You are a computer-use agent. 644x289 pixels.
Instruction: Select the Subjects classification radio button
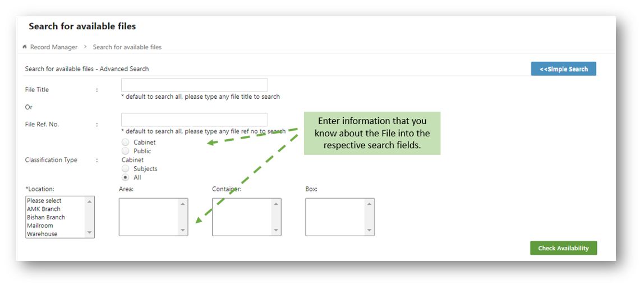tap(126, 168)
